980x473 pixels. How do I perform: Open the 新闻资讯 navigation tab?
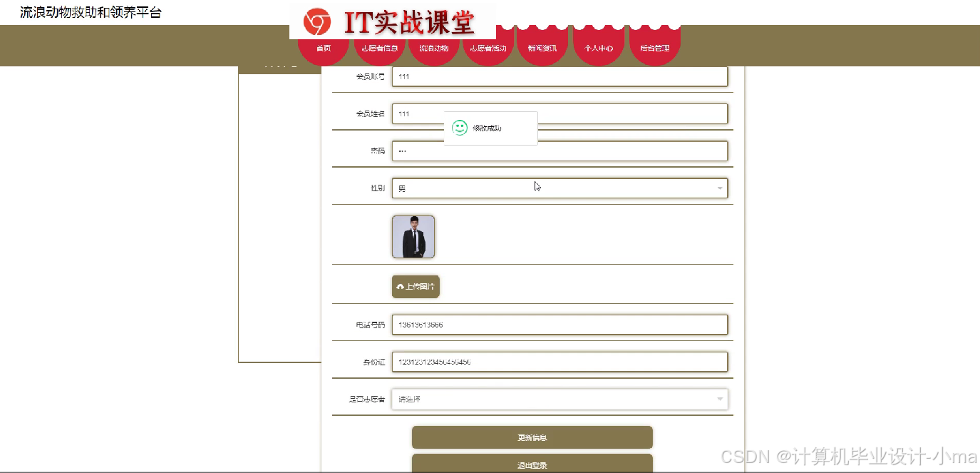coord(542,48)
